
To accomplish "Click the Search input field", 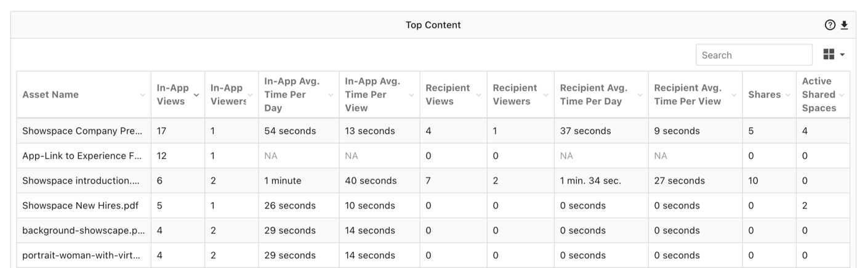I will point(754,55).
